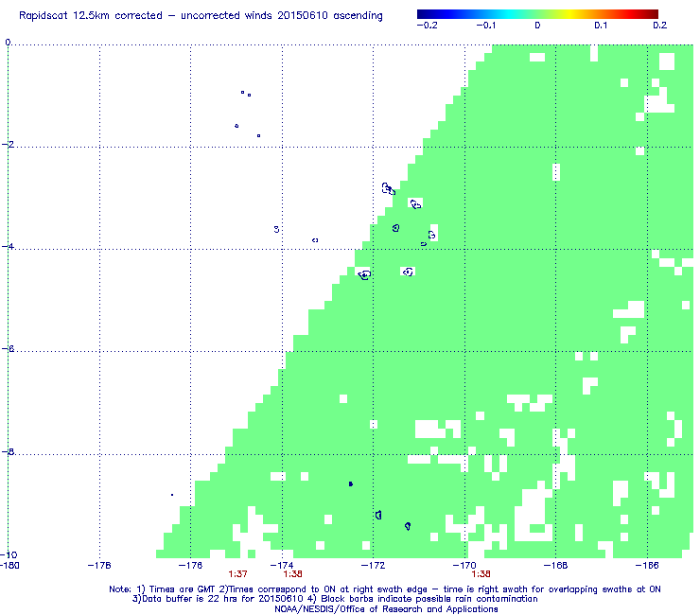Click the note line '3)Data buffer is 22 hrs'
Image resolution: width=700 pixels, height=615 pixels.
pyautogui.click(x=335, y=599)
